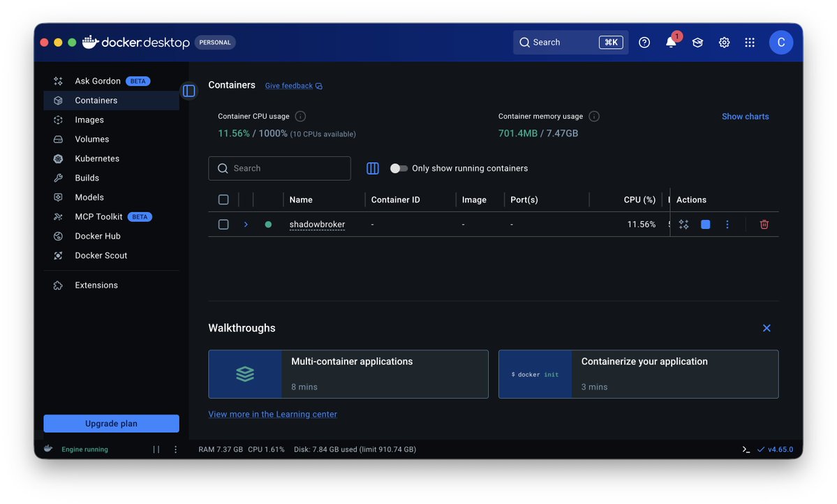Viewport: 837px width, 504px height.
Task: Pause the Docker engine
Action: coord(156,450)
